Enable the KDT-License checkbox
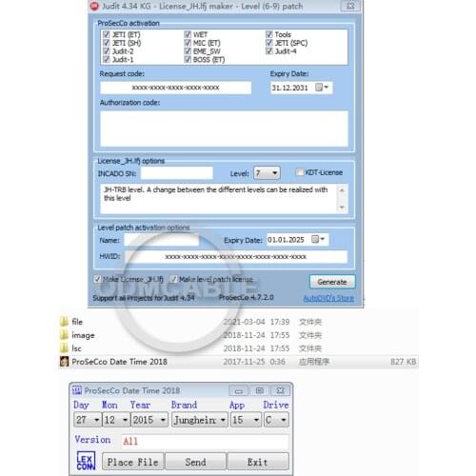This screenshot has height=476, width=476. tap(299, 172)
